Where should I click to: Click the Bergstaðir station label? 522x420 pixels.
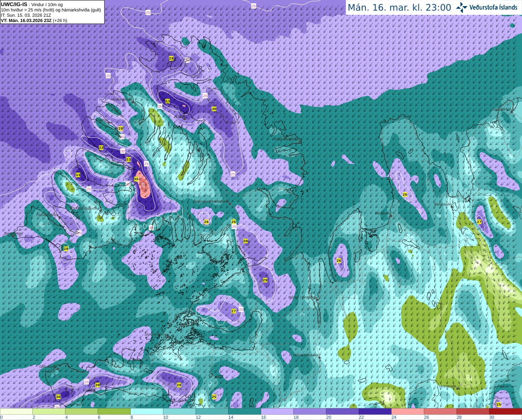pyautogui.click(x=443, y=204)
